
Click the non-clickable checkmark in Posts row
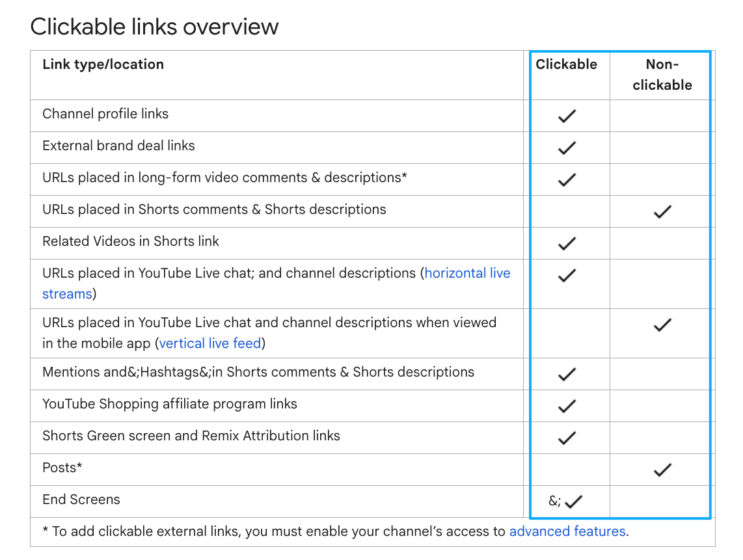pyautogui.click(x=662, y=470)
